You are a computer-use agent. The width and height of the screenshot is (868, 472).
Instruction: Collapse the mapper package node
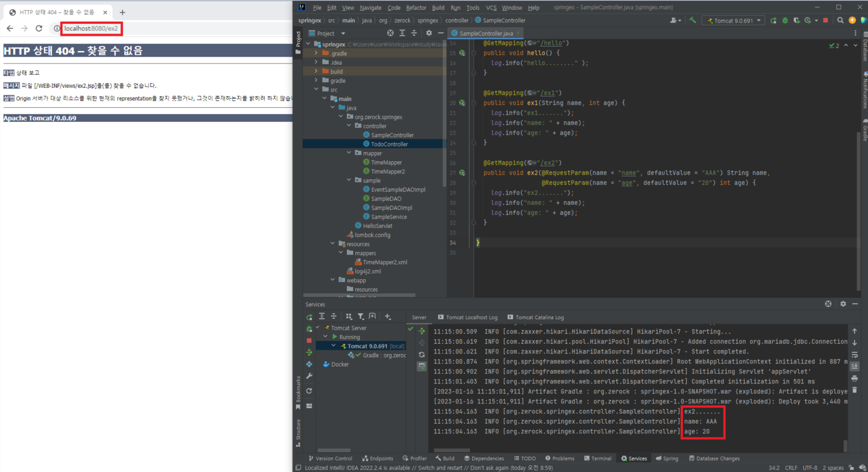point(349,153)
